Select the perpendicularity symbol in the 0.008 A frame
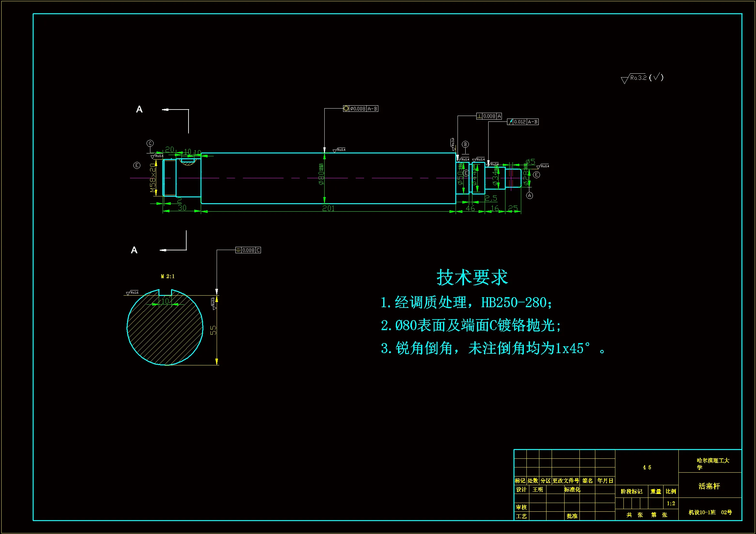This screenshot has width=756, height=534. (480, 116)
